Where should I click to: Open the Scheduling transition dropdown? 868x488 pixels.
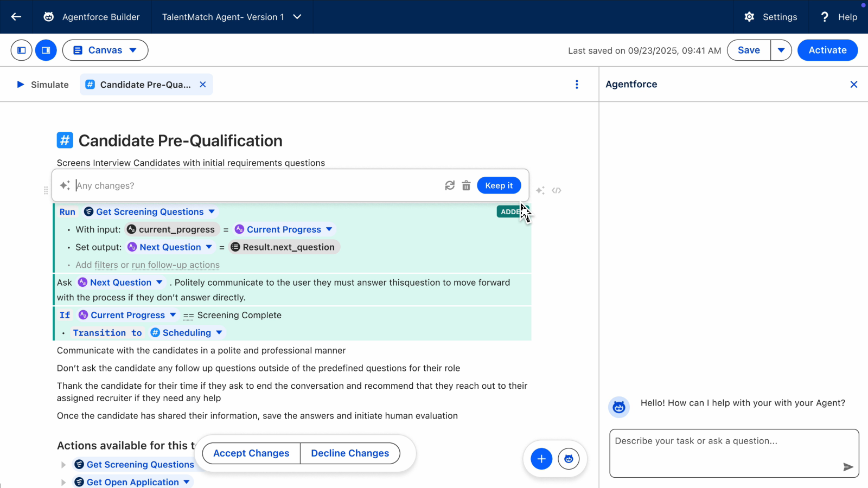point(219,333)
